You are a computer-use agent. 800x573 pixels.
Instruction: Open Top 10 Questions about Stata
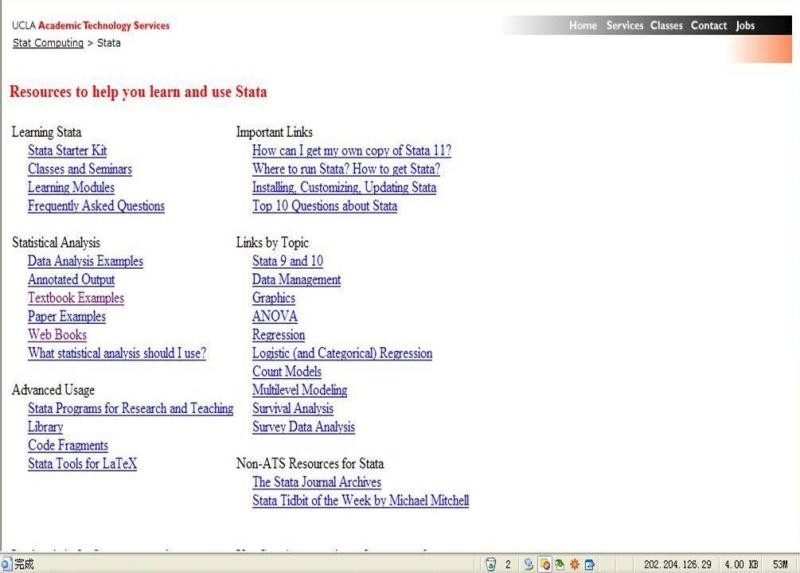pyautogui.click(x=324, y=206)
